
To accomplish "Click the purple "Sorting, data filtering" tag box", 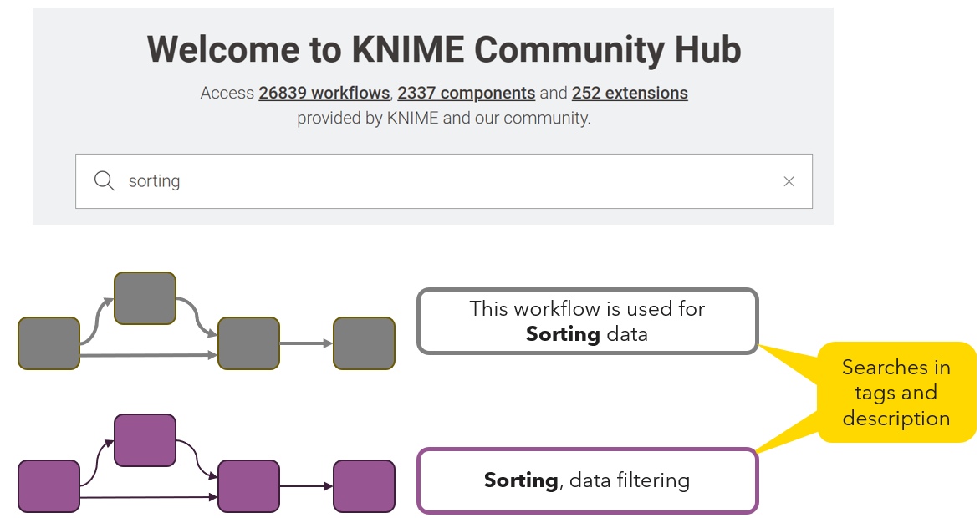I will coord(587,481).
